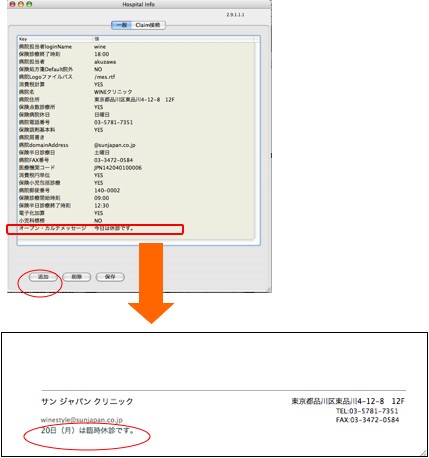429x458 pixels.
Task: Select row with value 03-5781-7351
Action: pyautogui.click(x=136, y=122)
